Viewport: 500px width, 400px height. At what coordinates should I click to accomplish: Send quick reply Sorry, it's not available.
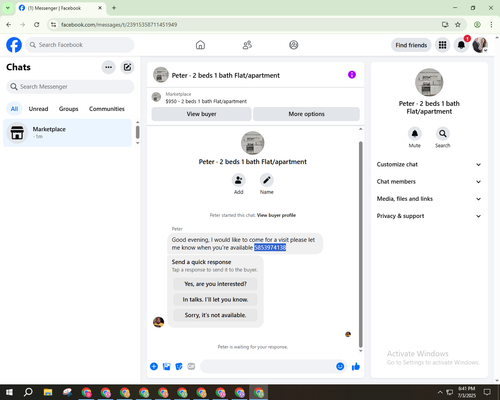215,315
